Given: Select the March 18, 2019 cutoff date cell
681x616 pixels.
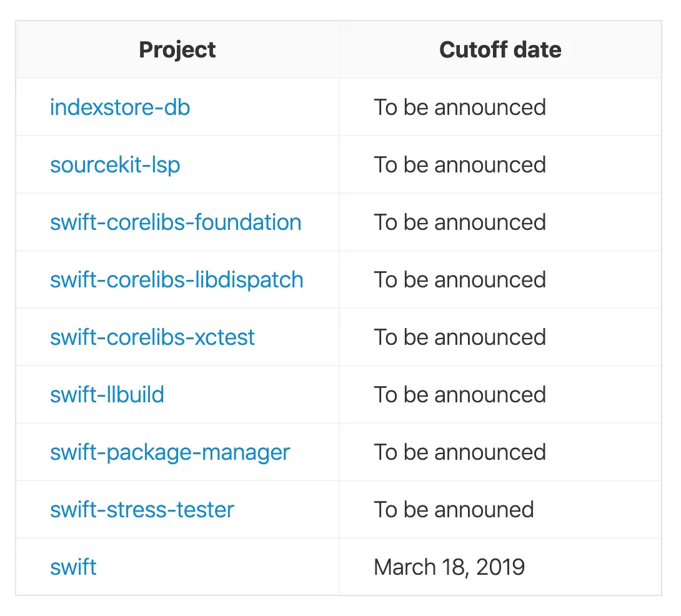Looking at the screenshot, I should point(449,567).
